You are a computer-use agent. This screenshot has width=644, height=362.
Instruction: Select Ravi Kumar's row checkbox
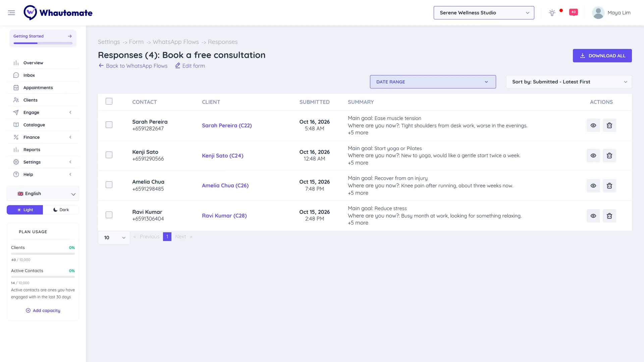109,215
